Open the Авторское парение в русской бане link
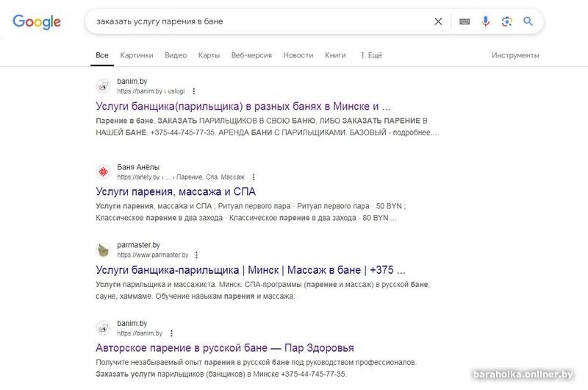 pyautogui.click(x=225, y=348)
